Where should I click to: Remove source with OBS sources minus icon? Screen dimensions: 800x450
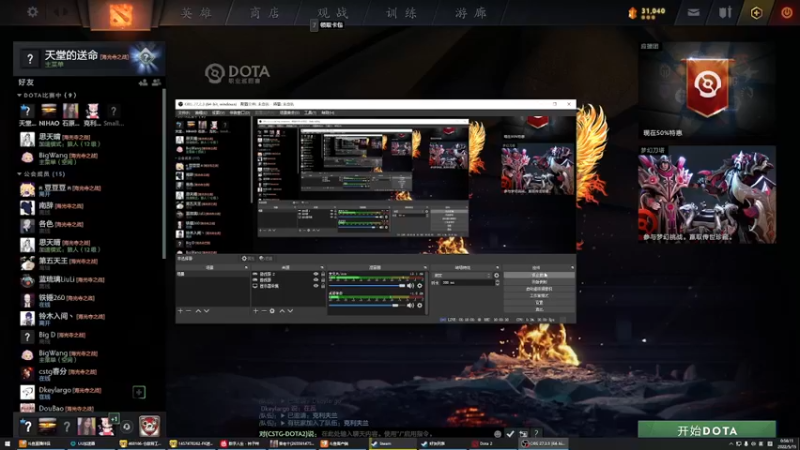click(264, 311)
